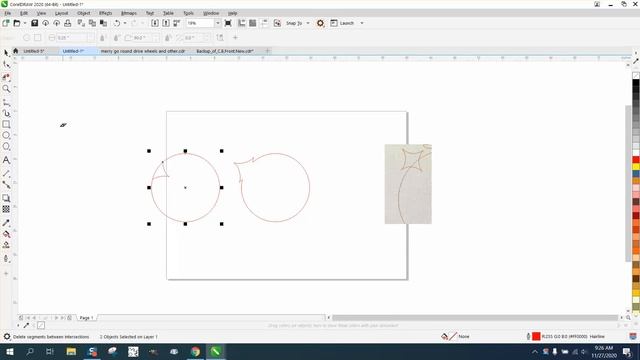Select the Parallel Dimension tool
The image size is (640, 360).
(6, 173)
